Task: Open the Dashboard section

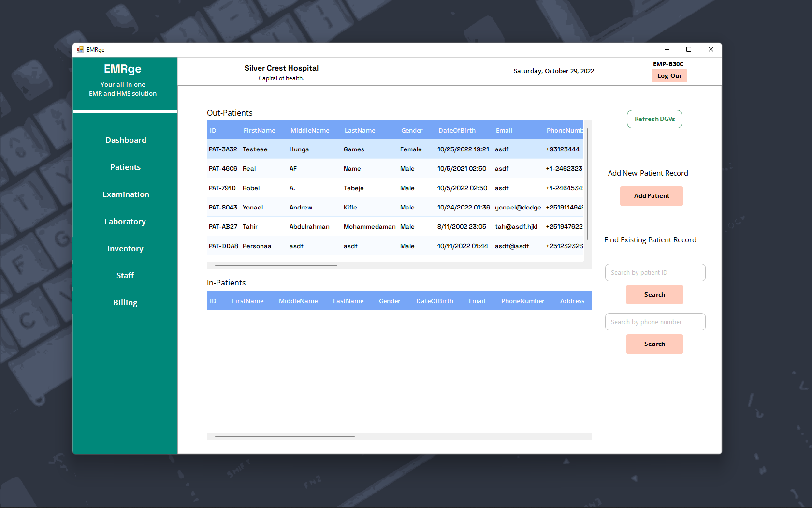Action: point(126,140)
